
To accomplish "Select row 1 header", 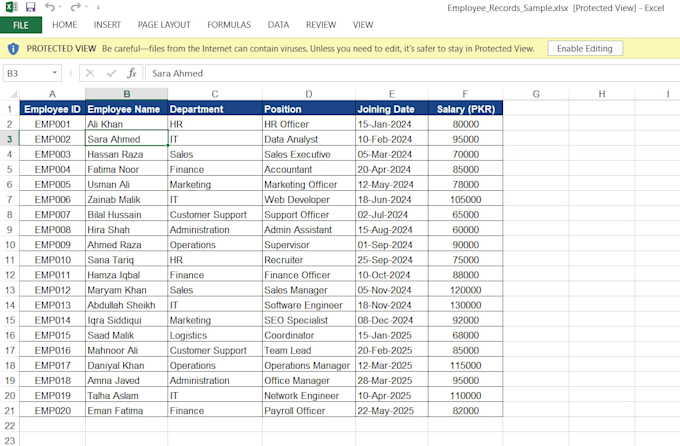I will click(10, 109).
